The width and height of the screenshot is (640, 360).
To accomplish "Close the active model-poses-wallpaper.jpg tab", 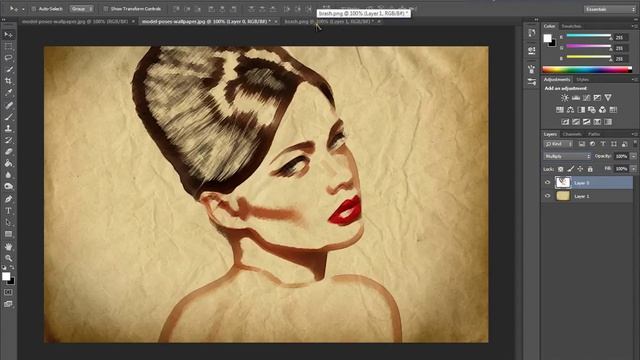I will pos(276,21).
